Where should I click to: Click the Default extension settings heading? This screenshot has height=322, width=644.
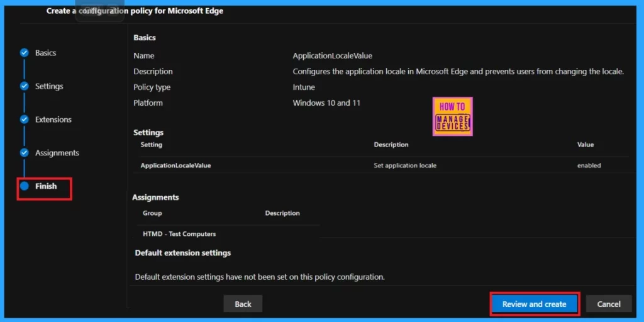(x=183, y=253)
